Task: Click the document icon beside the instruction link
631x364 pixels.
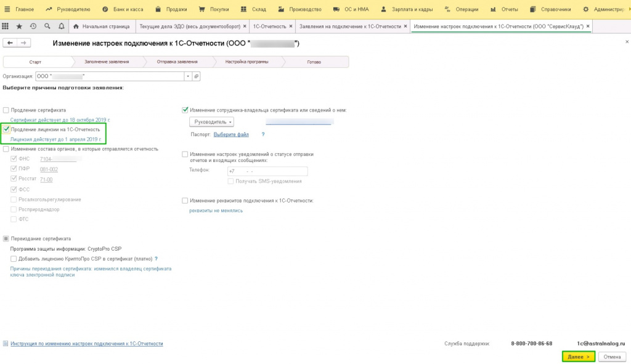Action: pyautogui.click(x=6, y=344)
